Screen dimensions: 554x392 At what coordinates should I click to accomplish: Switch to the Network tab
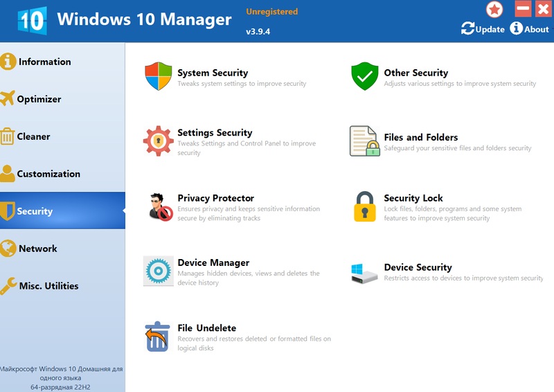tap(38, 249)
